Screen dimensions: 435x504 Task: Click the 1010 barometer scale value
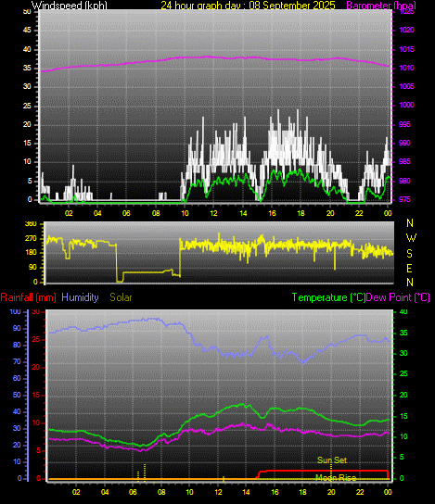406,68
